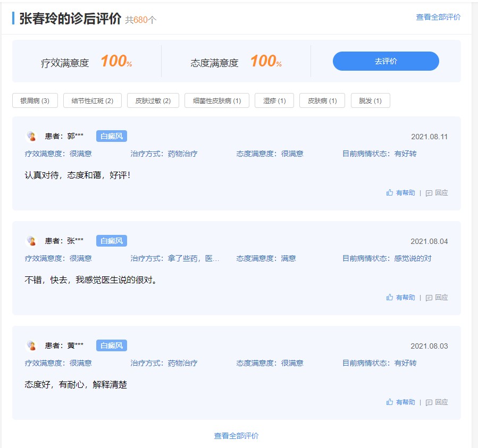This screenshot has height=448, width=478.
Task: Open 查看全部评价 link at top right
Action: point(438,17)
